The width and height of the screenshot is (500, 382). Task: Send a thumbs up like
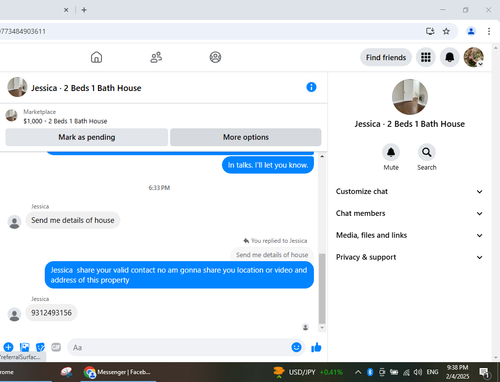click(x=316, y=347)
